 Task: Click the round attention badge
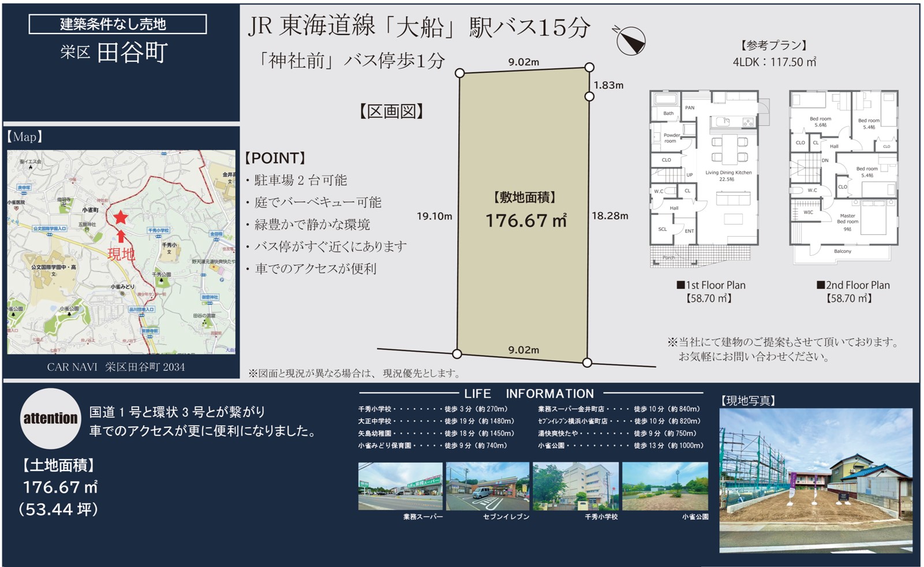click(50, 419)
